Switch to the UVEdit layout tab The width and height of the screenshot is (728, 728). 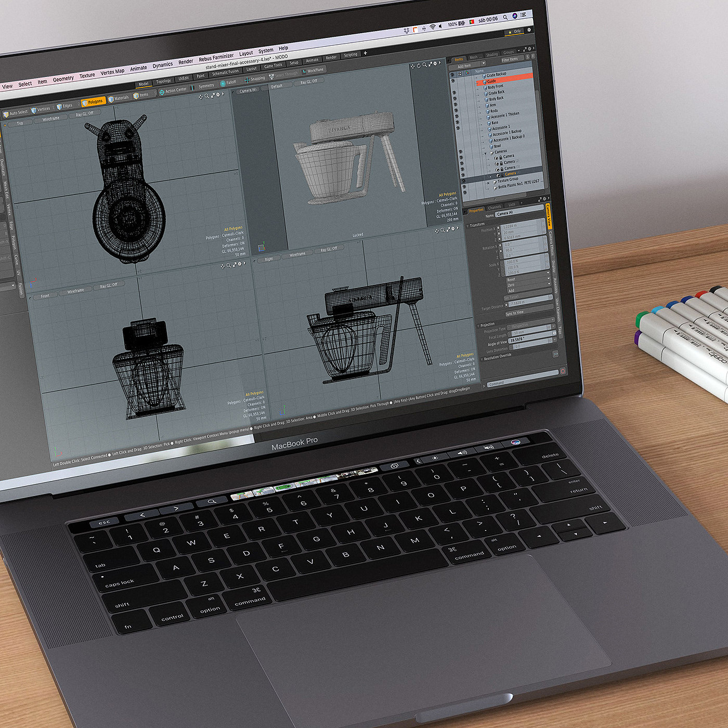coord(184,79)
